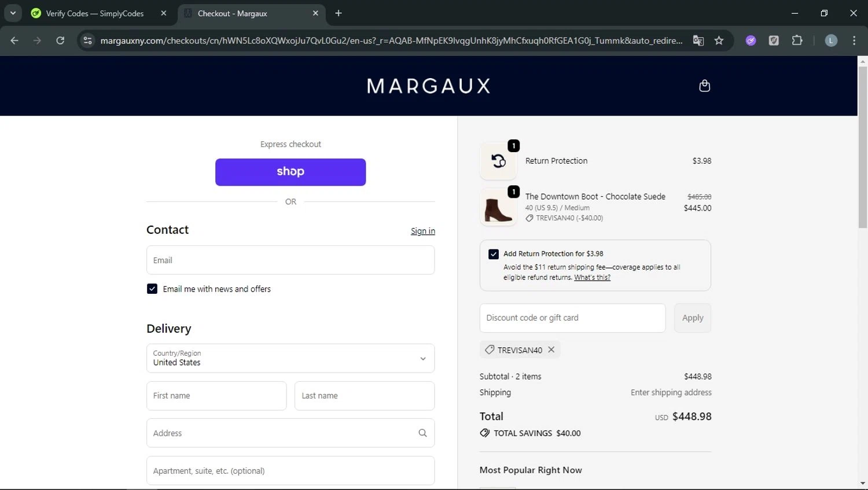868x490 pixels.
Task: Focus the Email input field
Action: 290,260
